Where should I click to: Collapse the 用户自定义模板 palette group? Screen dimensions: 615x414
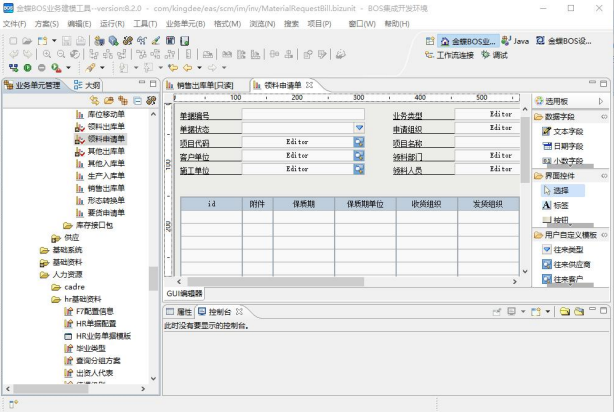pyautogui.click(x=604, y=235)
